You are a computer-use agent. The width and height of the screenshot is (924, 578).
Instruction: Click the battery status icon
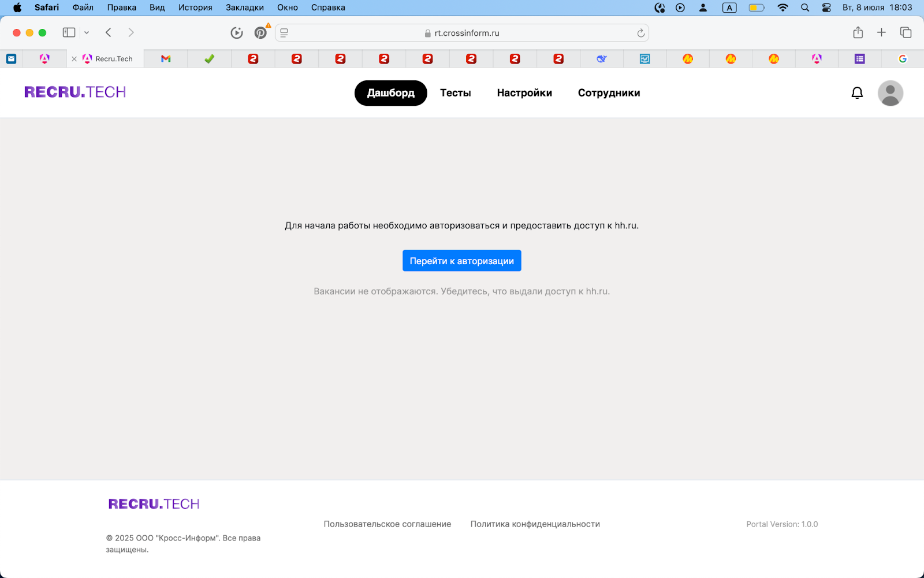(x=757, y=8)
